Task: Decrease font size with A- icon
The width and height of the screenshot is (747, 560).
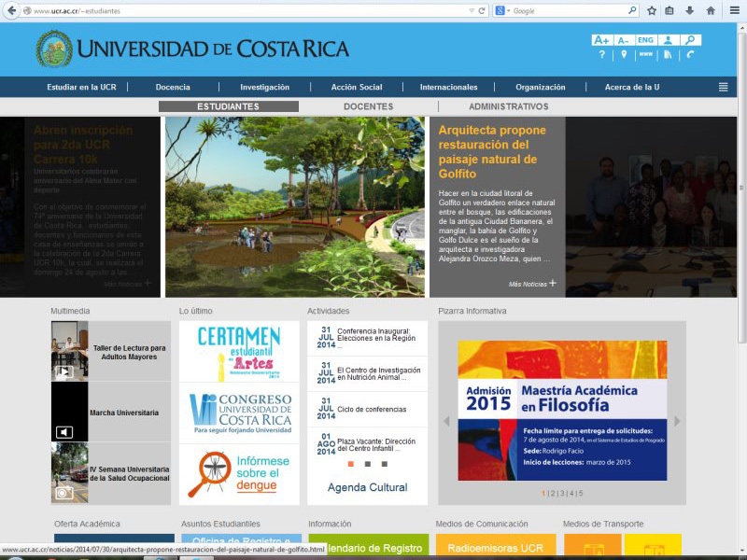Action: [x=624, y=40]
